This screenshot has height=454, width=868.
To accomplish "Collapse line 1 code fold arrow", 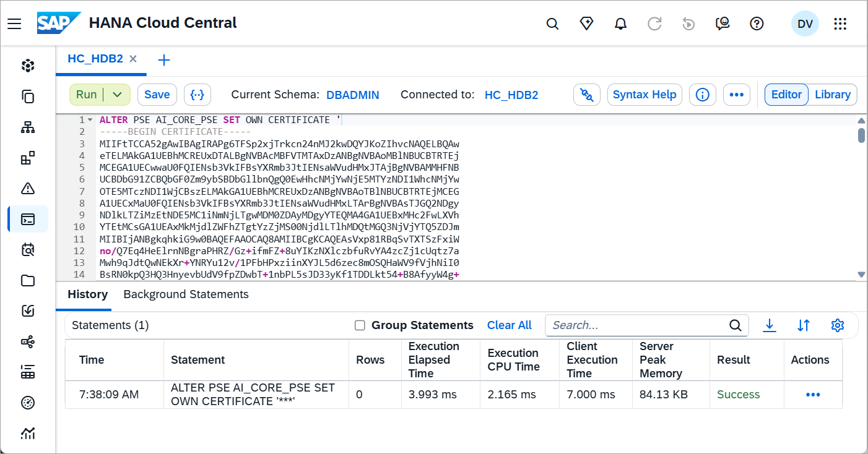I will pyautogui.click(x=90, y=120).
